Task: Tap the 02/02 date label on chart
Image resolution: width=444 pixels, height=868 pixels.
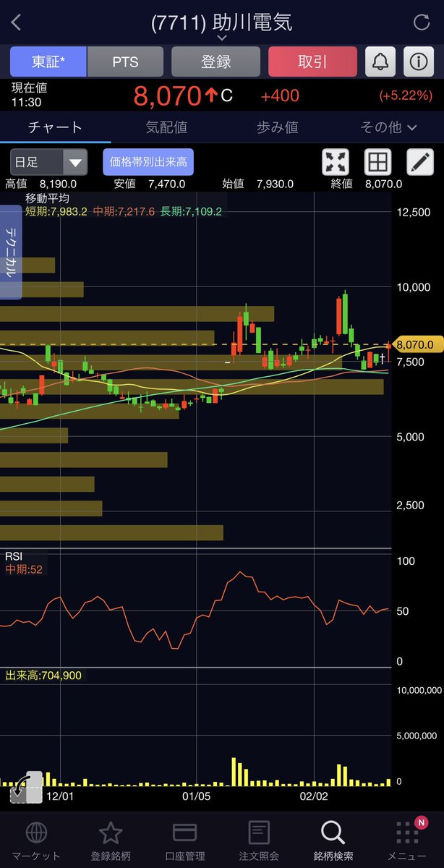Action: [x=313, y=796]
